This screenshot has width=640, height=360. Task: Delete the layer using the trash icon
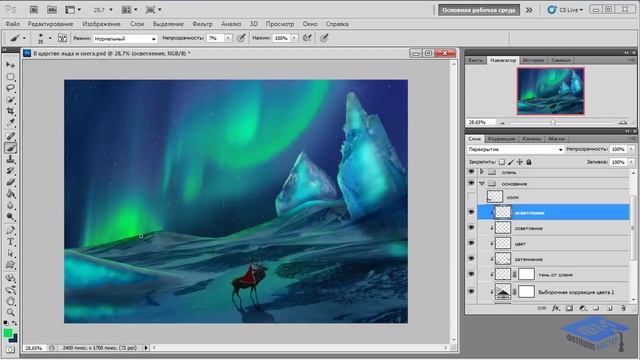point(623,309)
